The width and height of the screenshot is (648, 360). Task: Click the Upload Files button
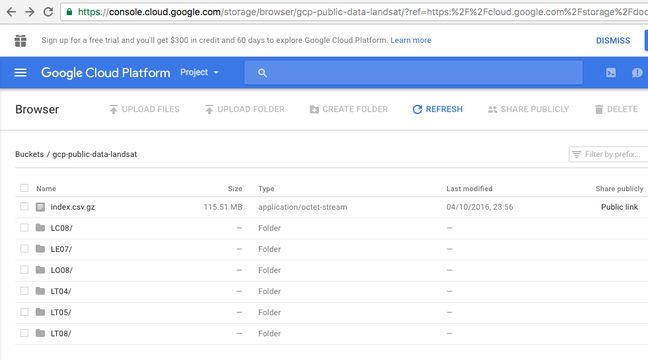[144, 109]
